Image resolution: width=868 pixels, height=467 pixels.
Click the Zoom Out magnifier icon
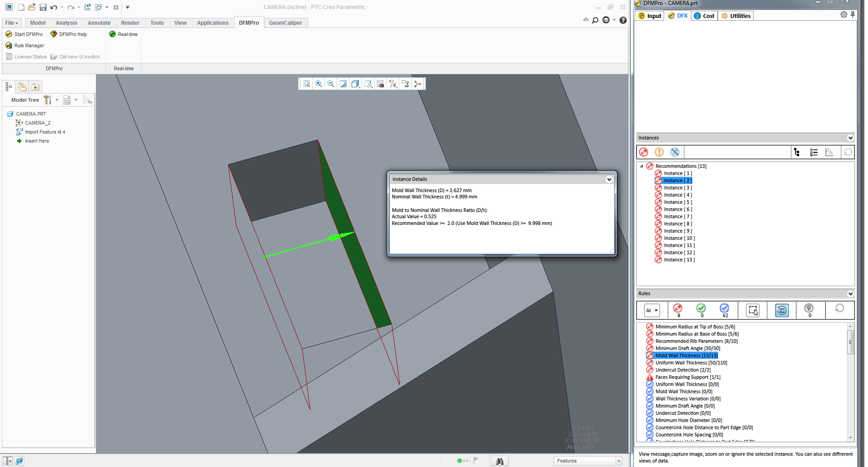coord(331,84)
